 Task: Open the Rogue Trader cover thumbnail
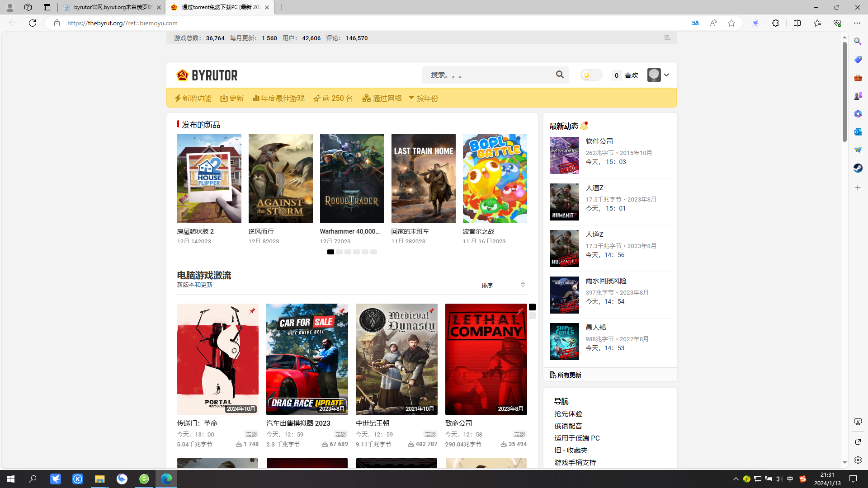coord(352,178)
